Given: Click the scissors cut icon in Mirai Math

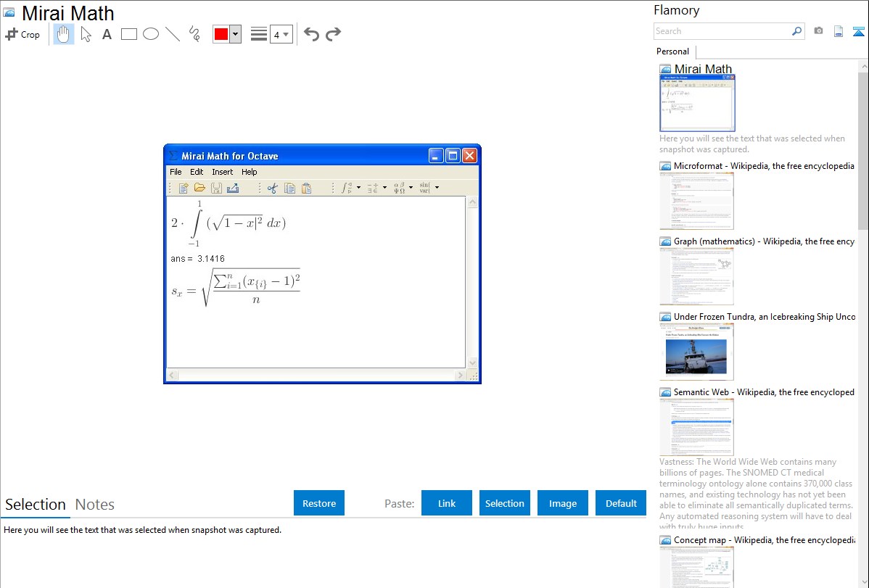Looking at the screenshot, I should (272, 189).
